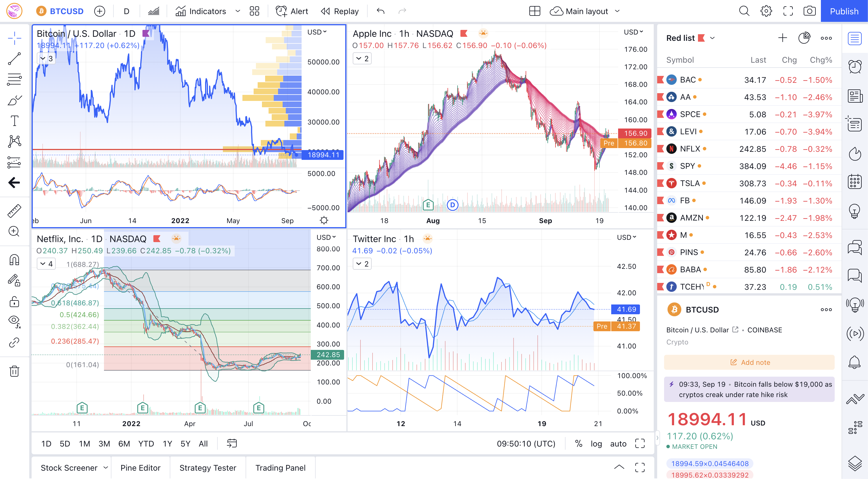The image size is (868, 479).
Task: Open the notifications bell panel
Action: tap(855, 363)
